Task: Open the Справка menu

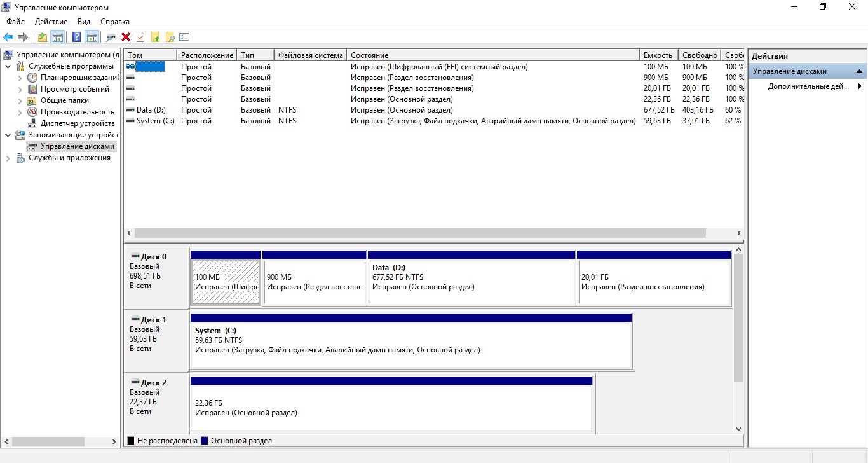Action: (x=115, y=22)
